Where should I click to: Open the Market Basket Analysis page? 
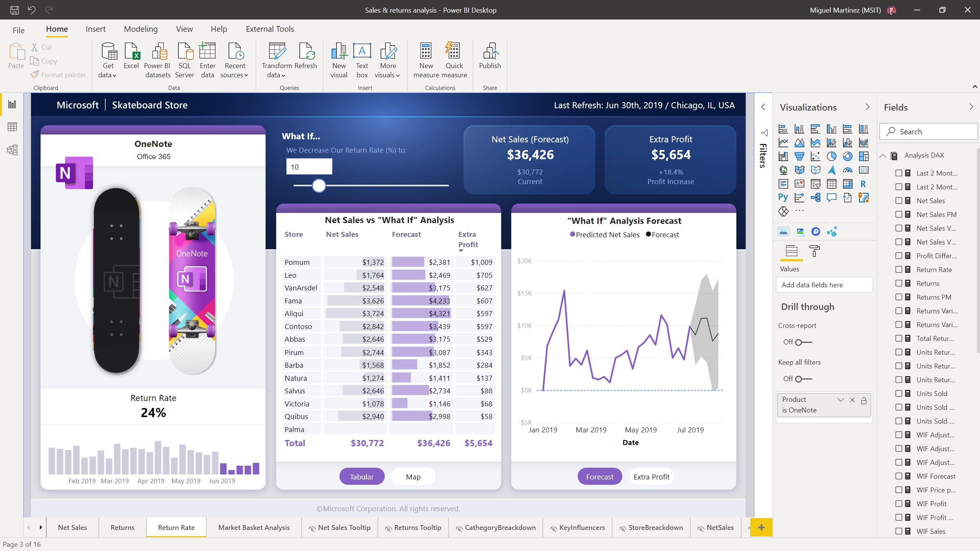click(254, 527)
